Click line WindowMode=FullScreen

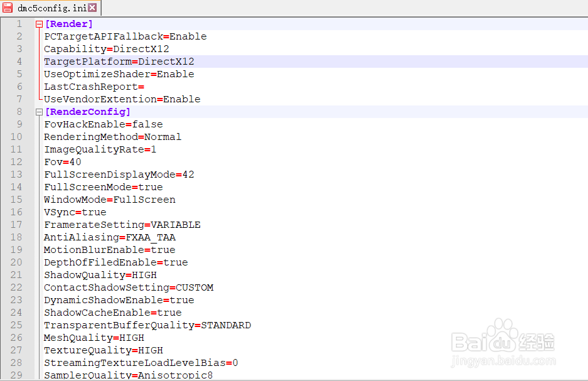point(109,200)
